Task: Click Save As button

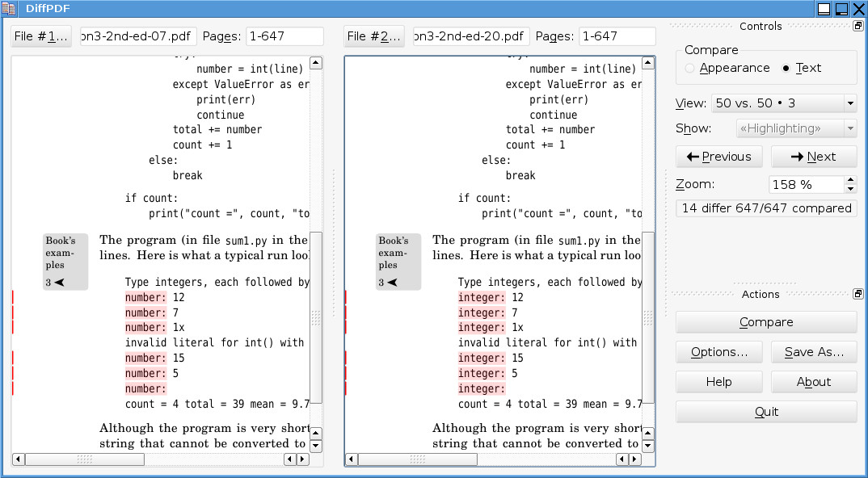Action: click(814, 352)
